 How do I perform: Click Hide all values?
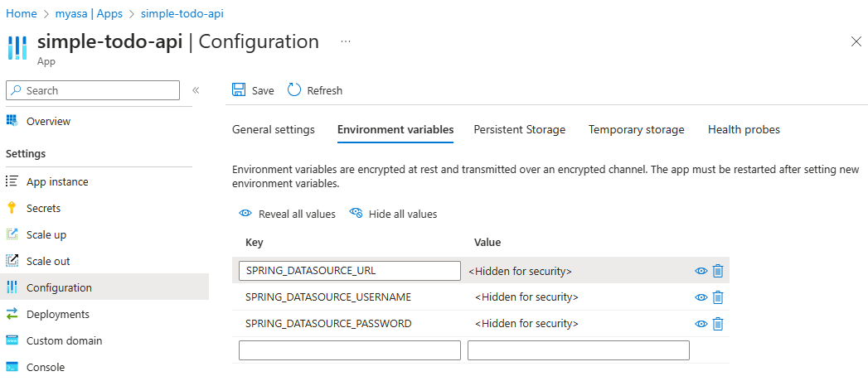click(x=393, y=214)
